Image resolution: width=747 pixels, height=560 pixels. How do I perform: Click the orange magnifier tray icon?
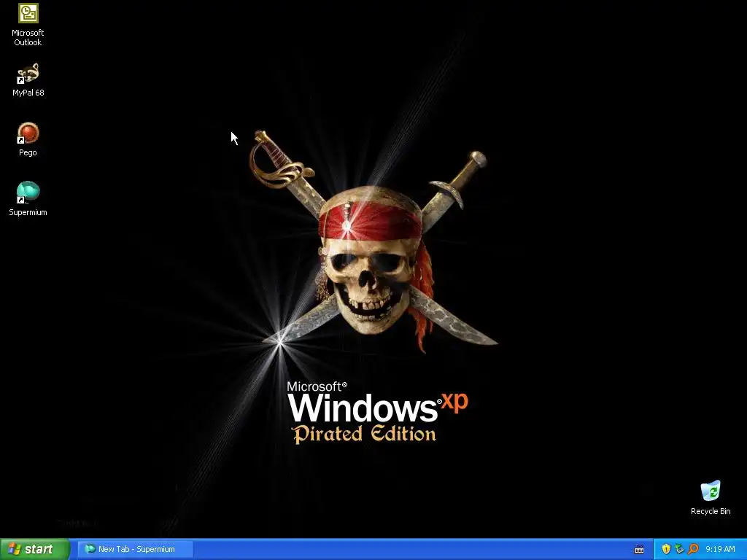[x=693, y=549]
